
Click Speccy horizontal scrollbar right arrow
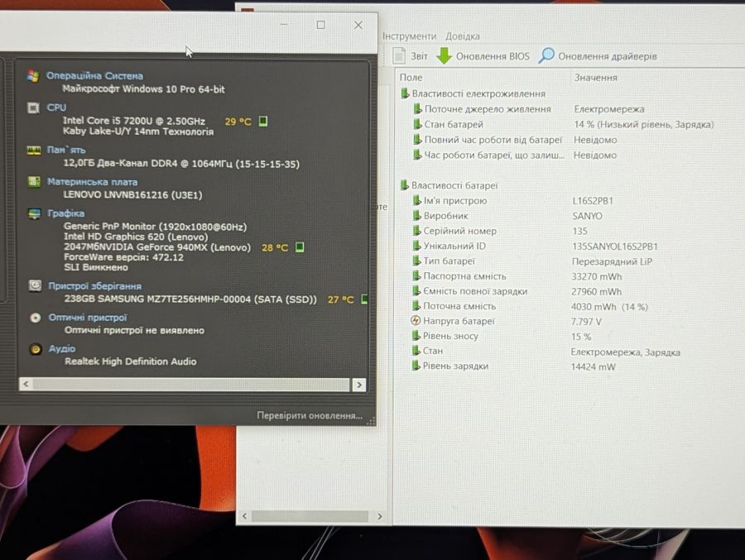point(359,385)
